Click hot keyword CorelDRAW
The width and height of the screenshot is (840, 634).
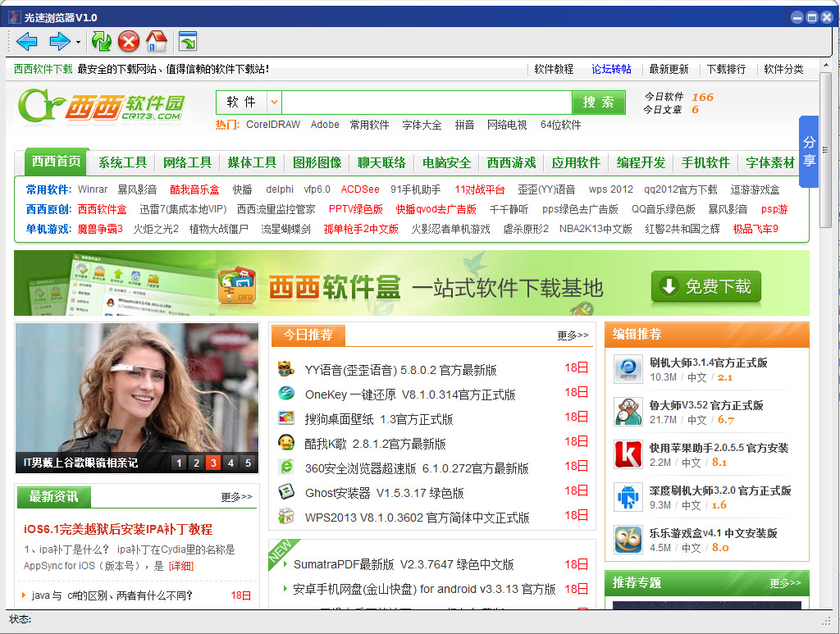(x=273, y=125)
